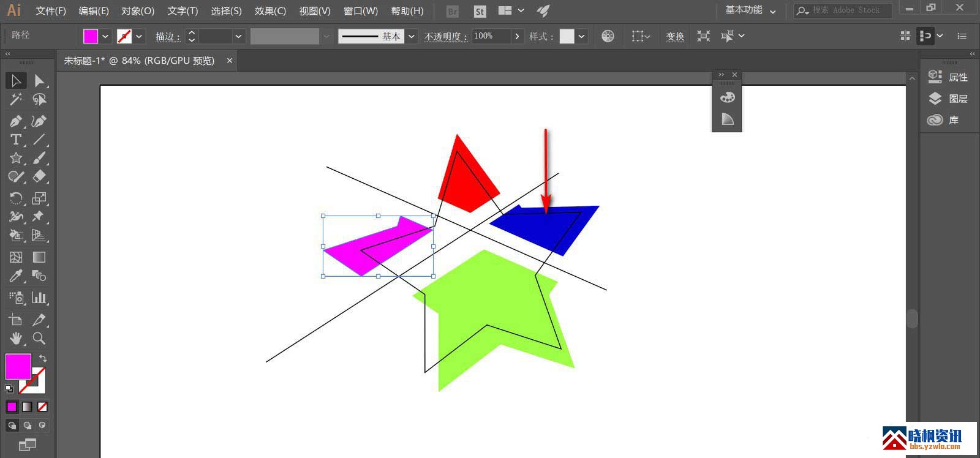Viewport: 980px width, 458px height.
Task: Select the Slice tool
Action: coord(39,320)
